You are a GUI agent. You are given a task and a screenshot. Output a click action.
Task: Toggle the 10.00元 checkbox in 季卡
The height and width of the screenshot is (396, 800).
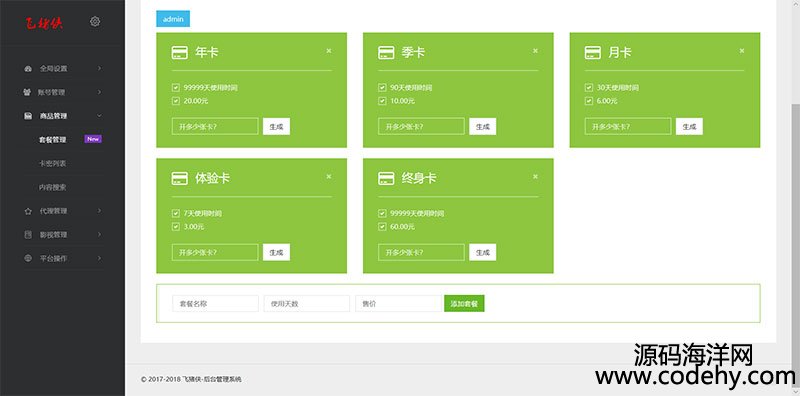(x=382, y=101)
